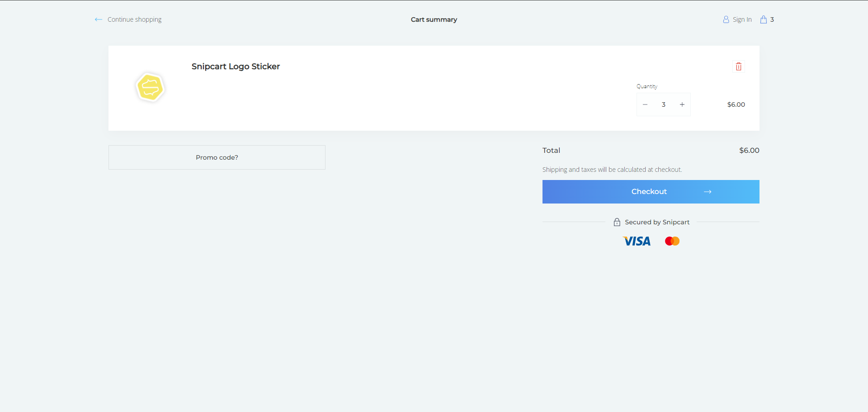Remove the sticker using the red trash icon
868x412 pixels.
(739, 66)
